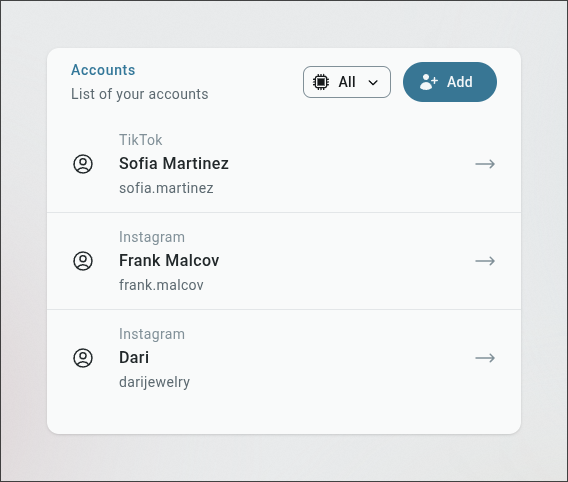Click the Add account button
The height and width of the screenshot is (482, 568).
pos(450,82)
